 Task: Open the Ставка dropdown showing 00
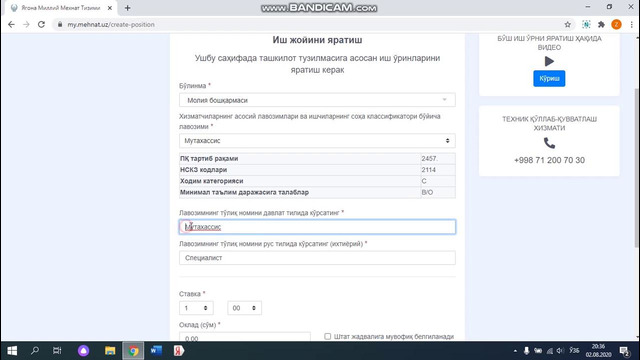[244, 308]
